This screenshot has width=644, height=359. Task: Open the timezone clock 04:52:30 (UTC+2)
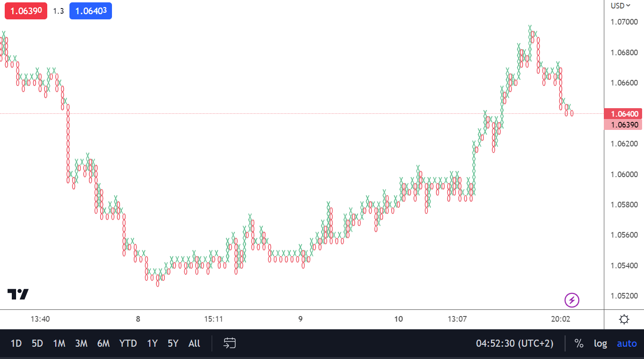click(515, 343)
